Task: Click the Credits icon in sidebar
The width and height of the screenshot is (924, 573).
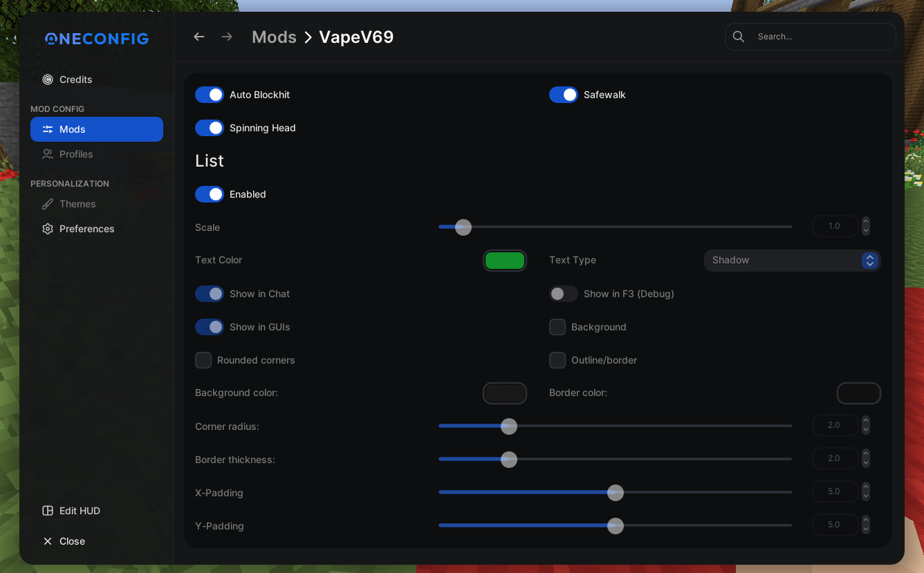Action: pyautogui.click(x=48, y=79)
